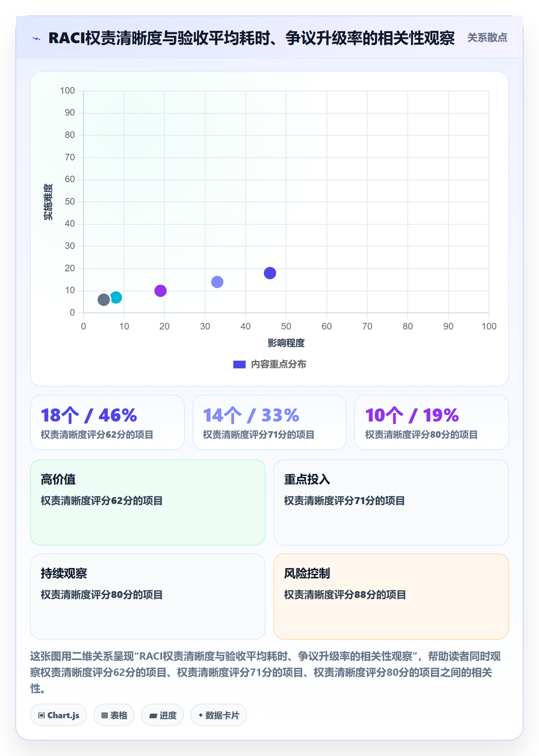
Task: Click the 表格 tag
Action: pyautogui.click(x=114, y=715)
